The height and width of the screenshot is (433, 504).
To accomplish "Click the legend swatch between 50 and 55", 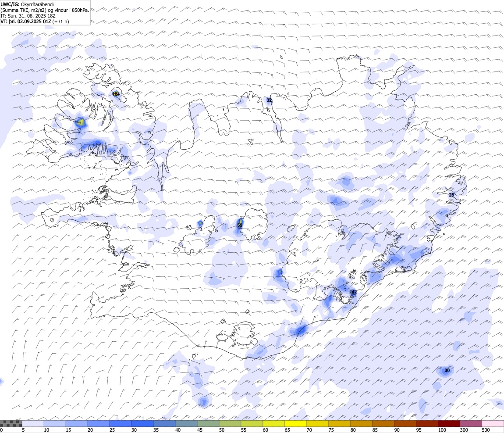I will pos(230,423).
